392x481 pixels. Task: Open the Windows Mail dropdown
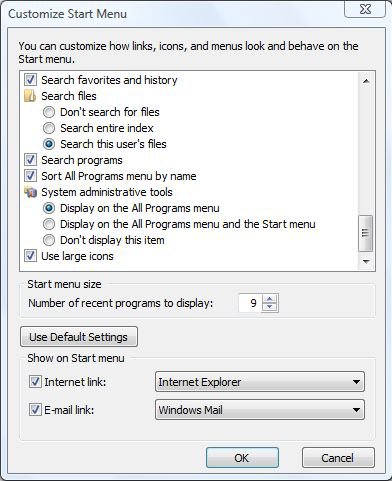click(x=260, y=410)
